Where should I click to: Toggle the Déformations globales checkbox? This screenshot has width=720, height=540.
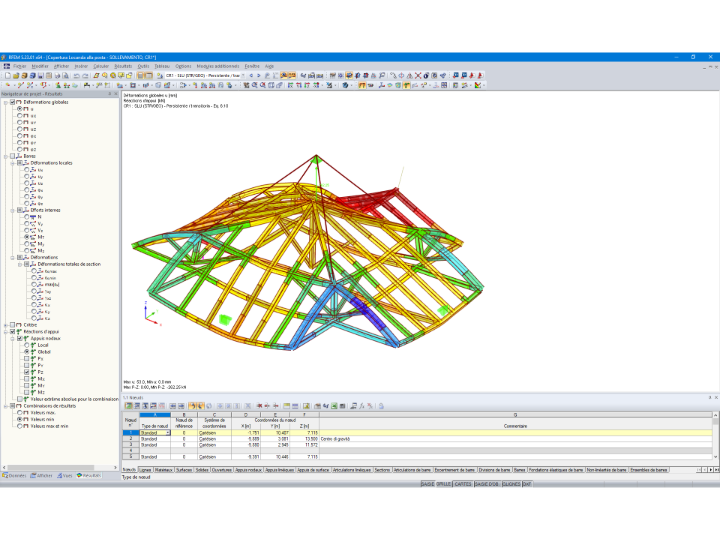[x=13, y=102]
